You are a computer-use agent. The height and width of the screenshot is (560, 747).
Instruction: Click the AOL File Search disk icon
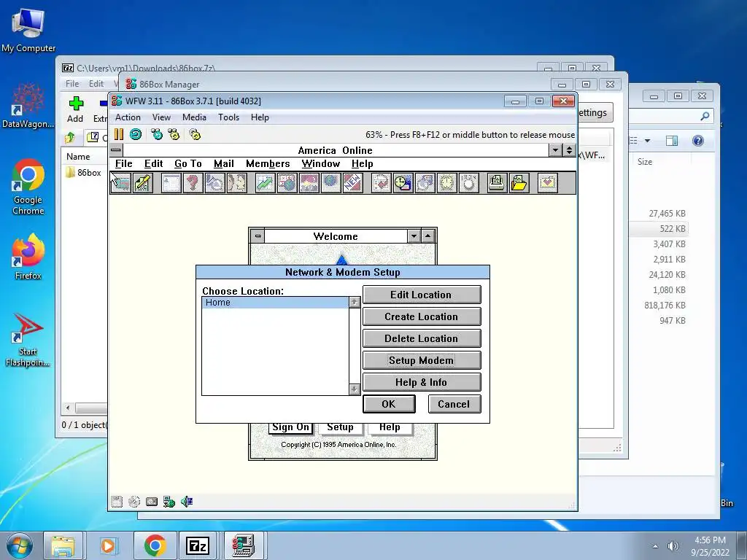pos(425,183)
